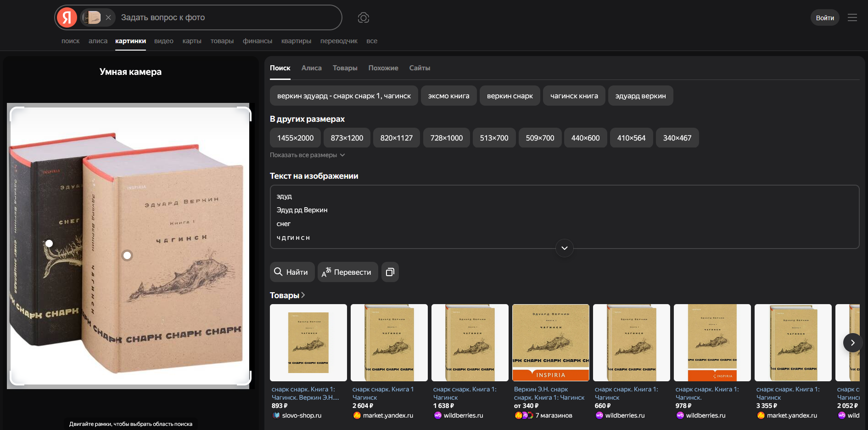Open the карты navigation link
This screenshot has width=868, height=430.
coord(192,41)
